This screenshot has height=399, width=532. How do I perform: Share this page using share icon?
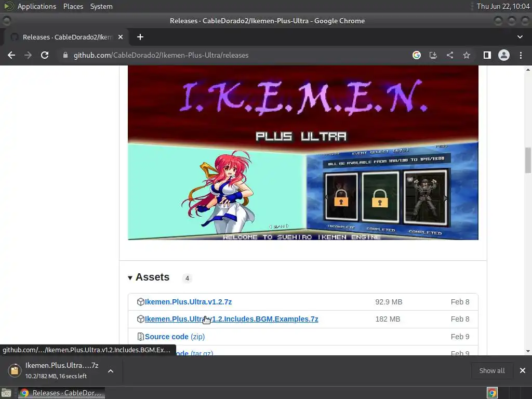(450, 55)
